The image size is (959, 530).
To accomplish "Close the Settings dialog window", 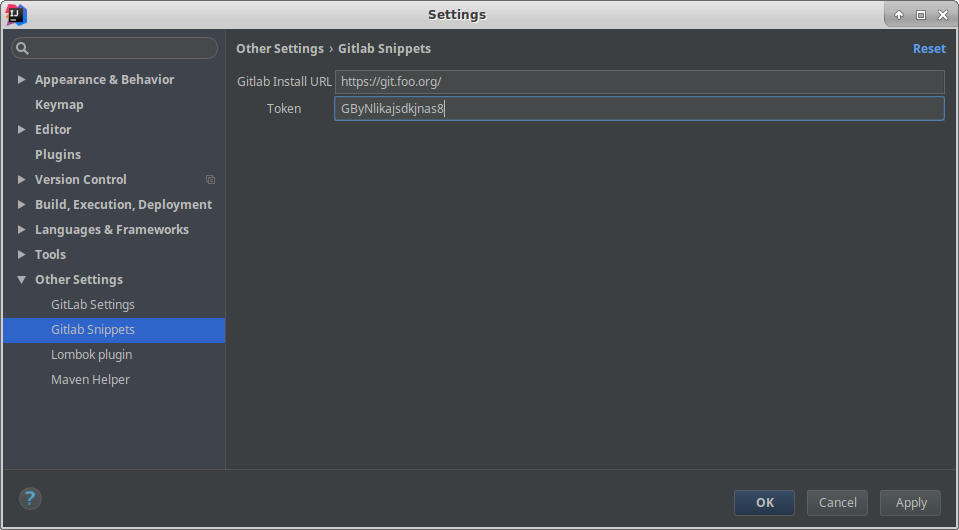I will 942,15.
